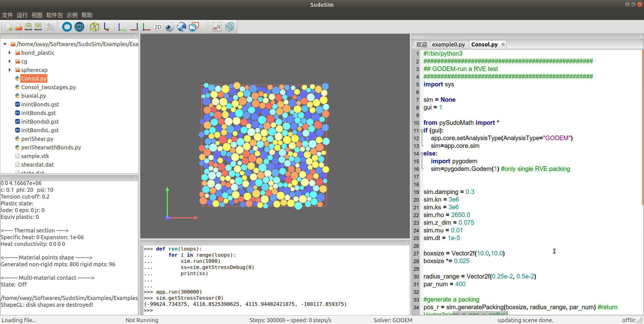This screenshot has width=644, height=324.
Task: Switch to the example0.py tab
Action: [448, 45]
